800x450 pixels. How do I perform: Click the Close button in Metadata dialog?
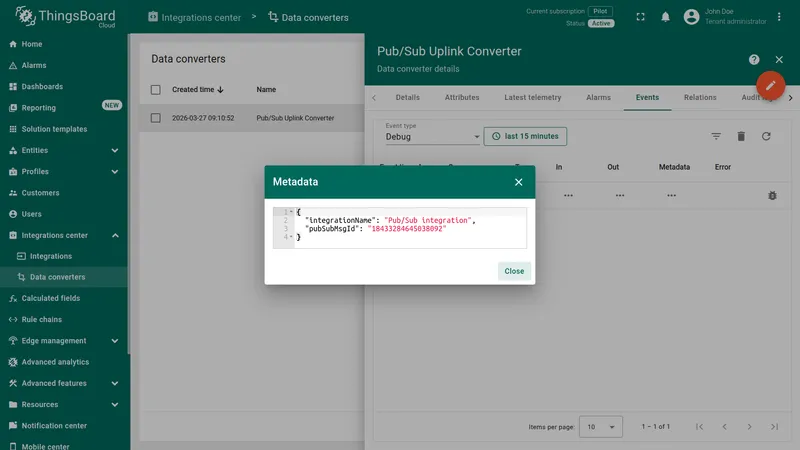[x=514, y=271]
